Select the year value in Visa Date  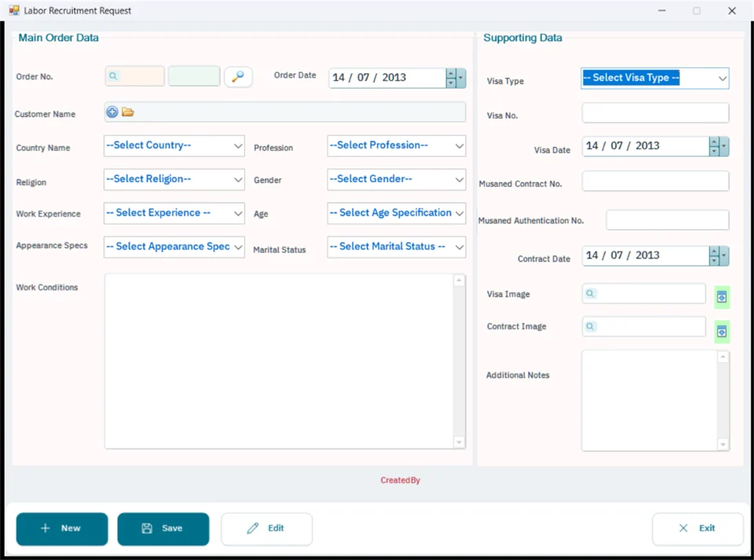tap(647, 145)
